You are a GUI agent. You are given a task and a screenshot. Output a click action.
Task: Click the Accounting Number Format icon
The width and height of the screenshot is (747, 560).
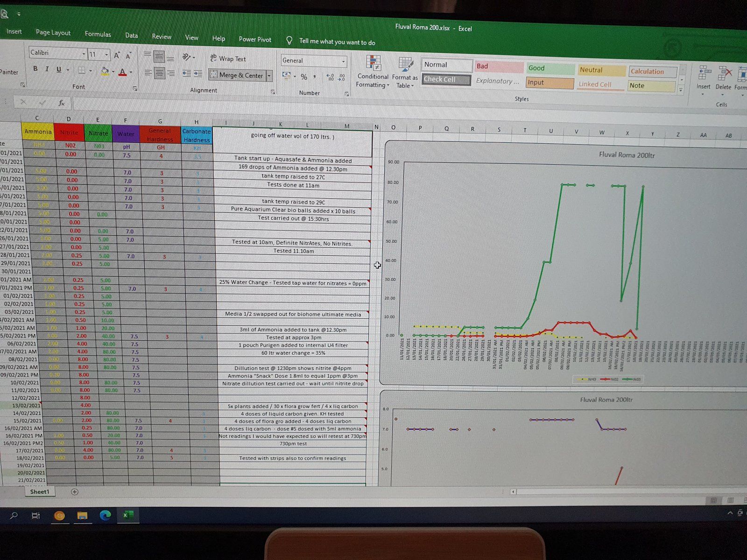pyautogui.click(x=286, y=76)
